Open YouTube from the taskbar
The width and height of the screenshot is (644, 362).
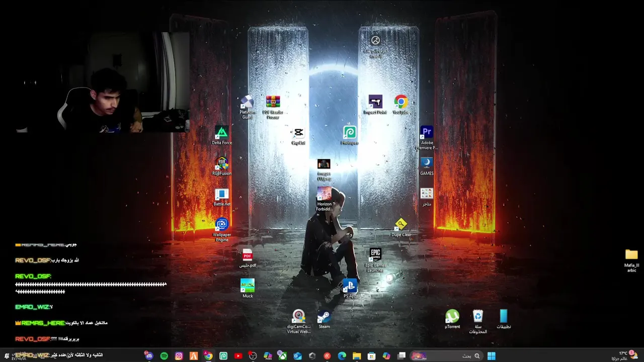(x=238, y=356)
